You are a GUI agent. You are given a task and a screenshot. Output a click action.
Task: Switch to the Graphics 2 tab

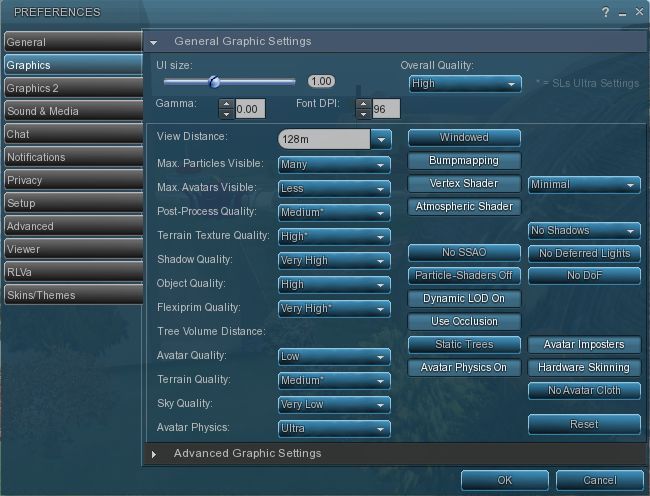click(x=72, y=88)
